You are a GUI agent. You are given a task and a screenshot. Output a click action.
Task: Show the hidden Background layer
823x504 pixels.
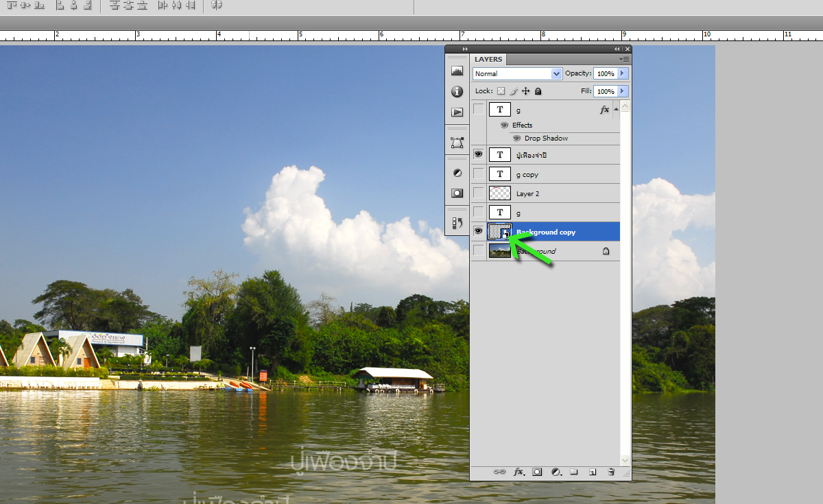pyautogui.click(x=478, y=251)
